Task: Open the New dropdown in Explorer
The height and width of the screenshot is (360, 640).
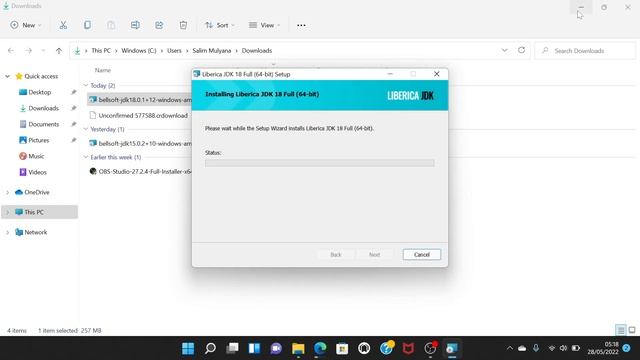Action: click(x=26, y=25)
